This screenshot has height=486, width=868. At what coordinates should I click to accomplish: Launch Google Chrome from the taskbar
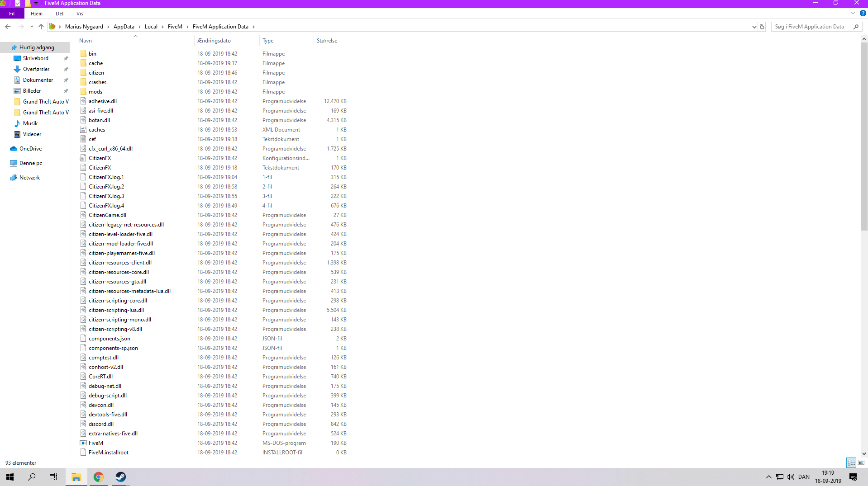tap(98, 477)
